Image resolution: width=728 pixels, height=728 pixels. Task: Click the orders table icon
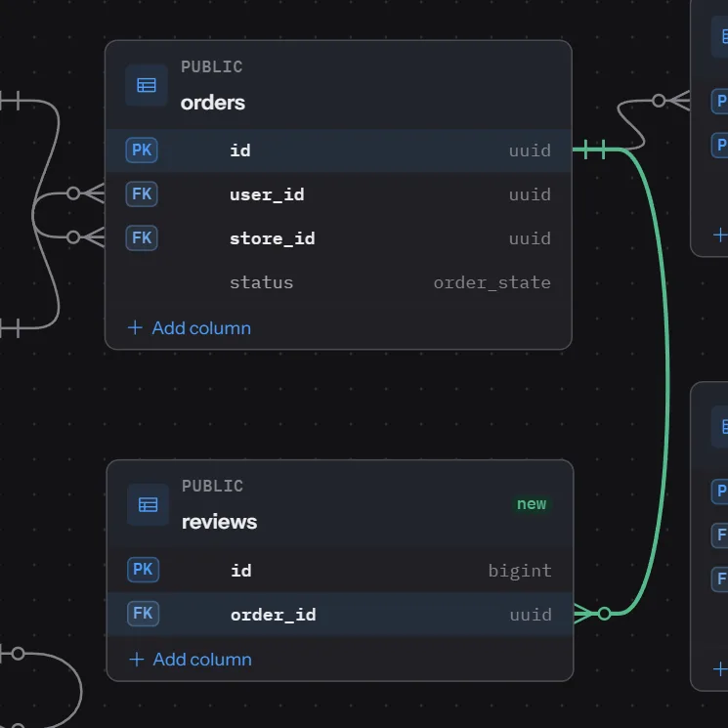(x=147, y=85)
